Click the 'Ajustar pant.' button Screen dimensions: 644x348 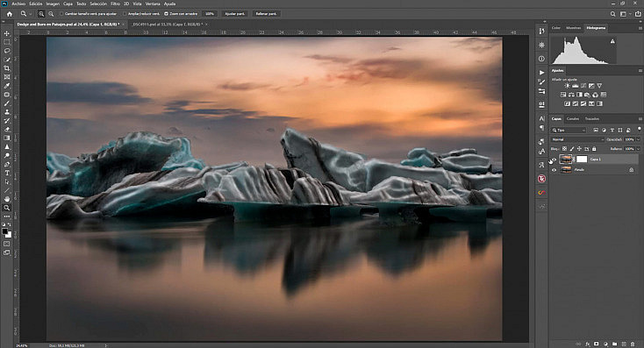[x=235, y=14]
